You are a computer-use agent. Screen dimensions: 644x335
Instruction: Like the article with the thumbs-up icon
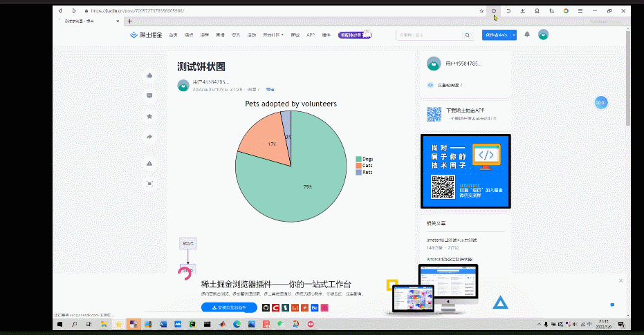(149, 75)
